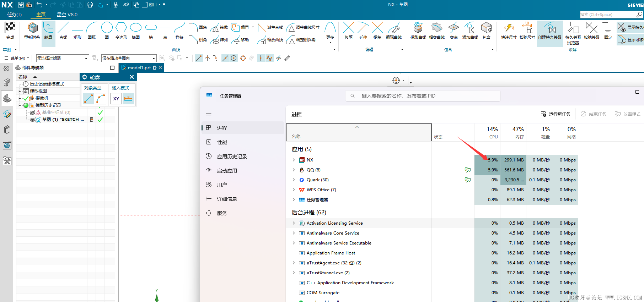Click the NX command search field

tap(611, 15)
